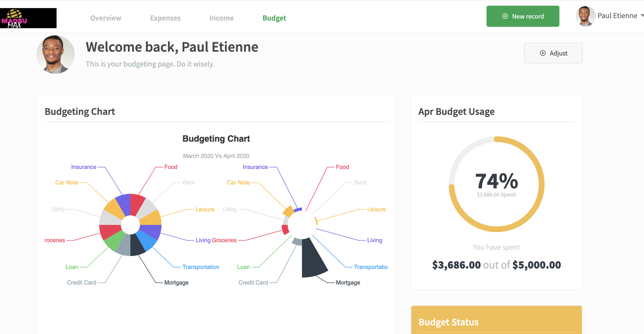Click the Loan label on the March chart
This screenshot has height=334, width=644.
(x=72, y=267)
